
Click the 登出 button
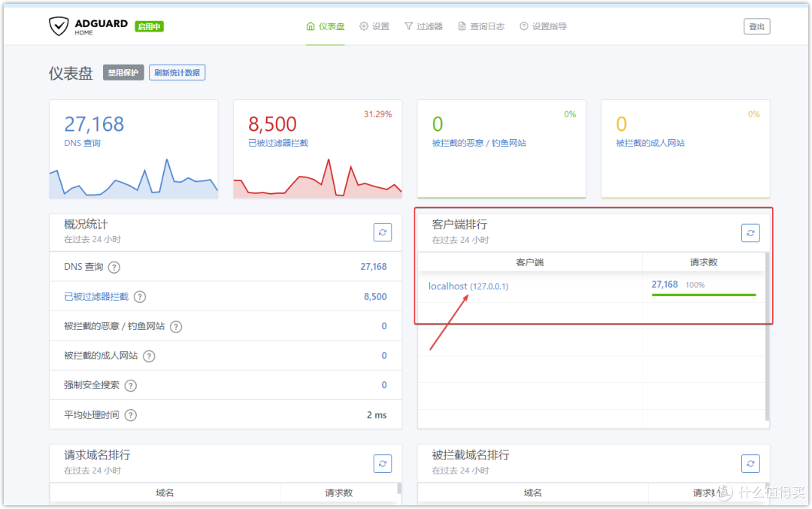coord(756,26)
